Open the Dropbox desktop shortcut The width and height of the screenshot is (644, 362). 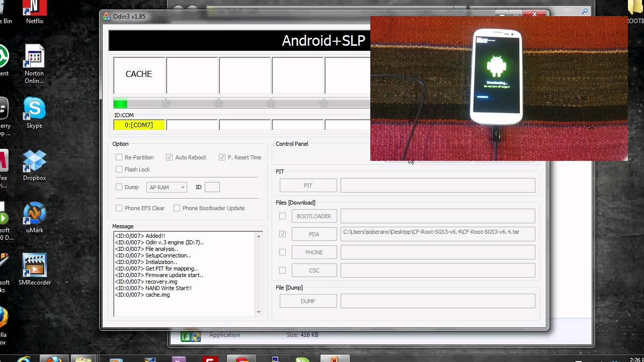point(34,166)
